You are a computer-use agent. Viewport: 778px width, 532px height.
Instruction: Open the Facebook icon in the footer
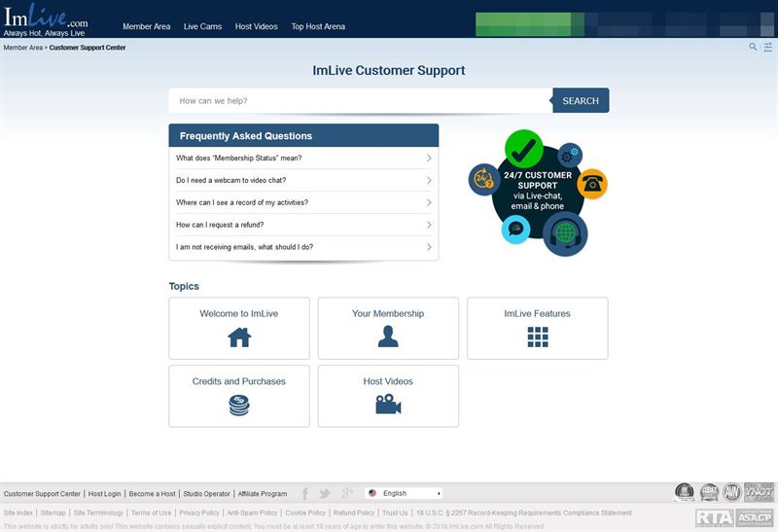tap(305, 493)
